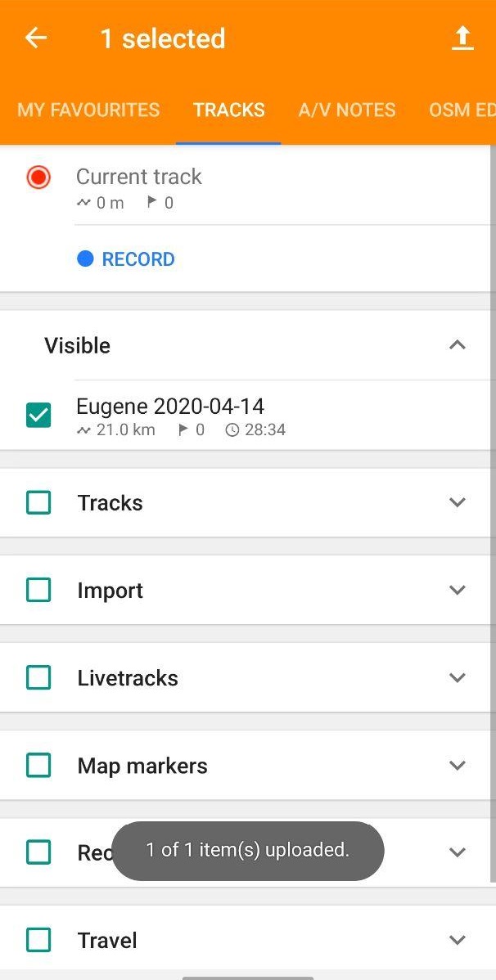The width and height of the screenshot is (496, 980).
Task: Open the A/V Notes tab
Action: pos(347,110)
